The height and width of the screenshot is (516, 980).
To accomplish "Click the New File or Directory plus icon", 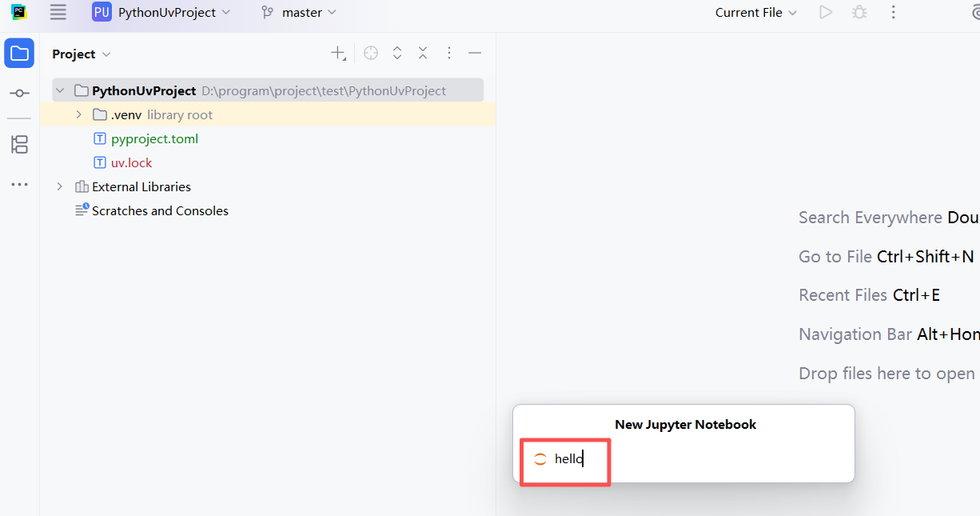I will 338,54.
